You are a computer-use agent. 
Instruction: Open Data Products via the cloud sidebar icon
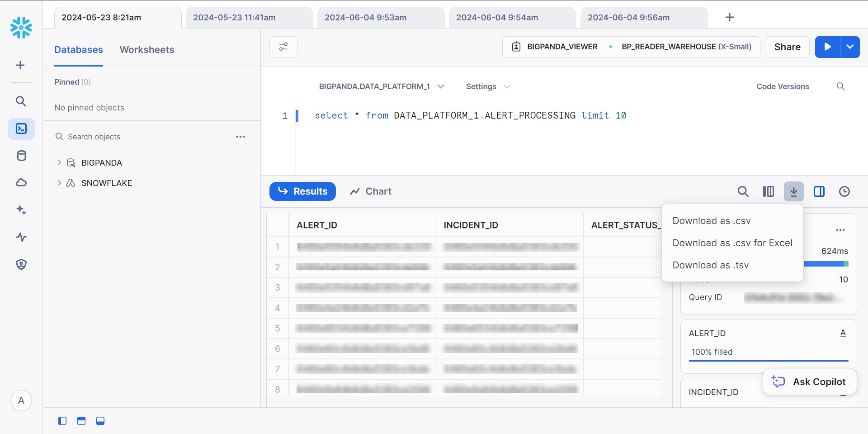tap(21, 183)
